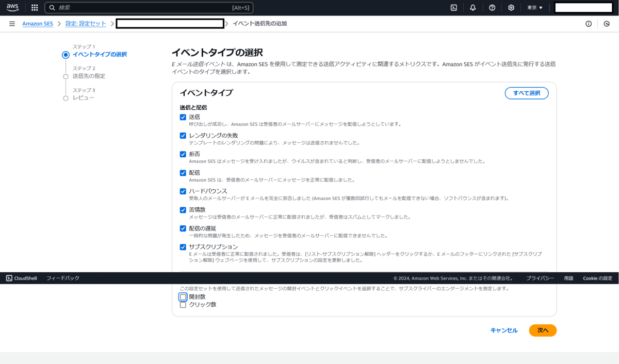
Task: Click the イベントタイプの選択 page heading
Action: pos(217,53)
